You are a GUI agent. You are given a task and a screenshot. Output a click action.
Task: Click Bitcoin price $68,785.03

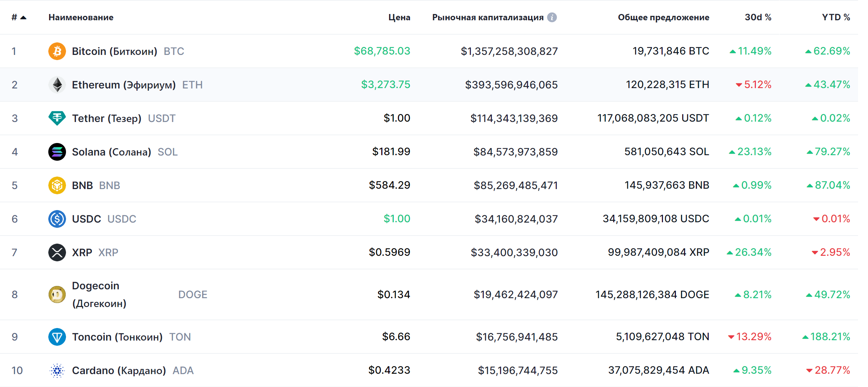click(x=382, y=51)
